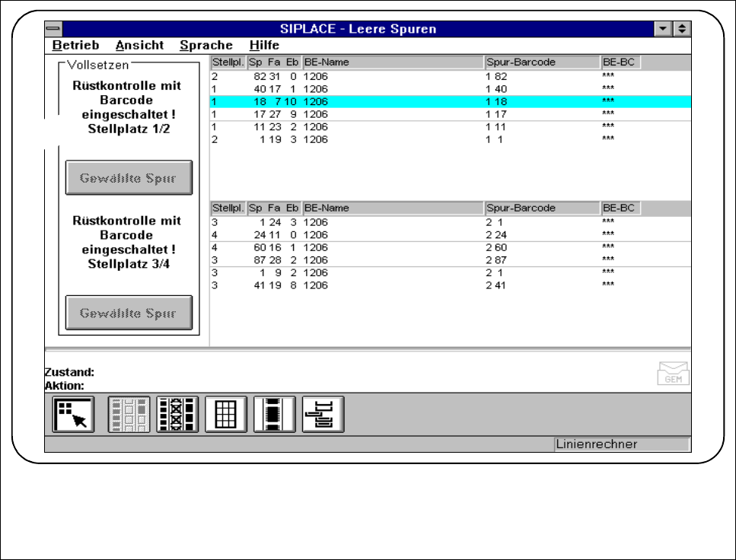
Task: Open the window control menu box in title bar
Action: coord(53,28)
